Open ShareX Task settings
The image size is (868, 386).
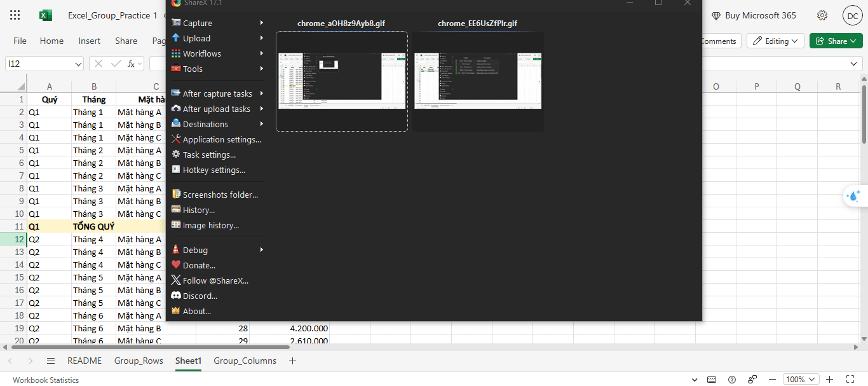coord(217,155)
